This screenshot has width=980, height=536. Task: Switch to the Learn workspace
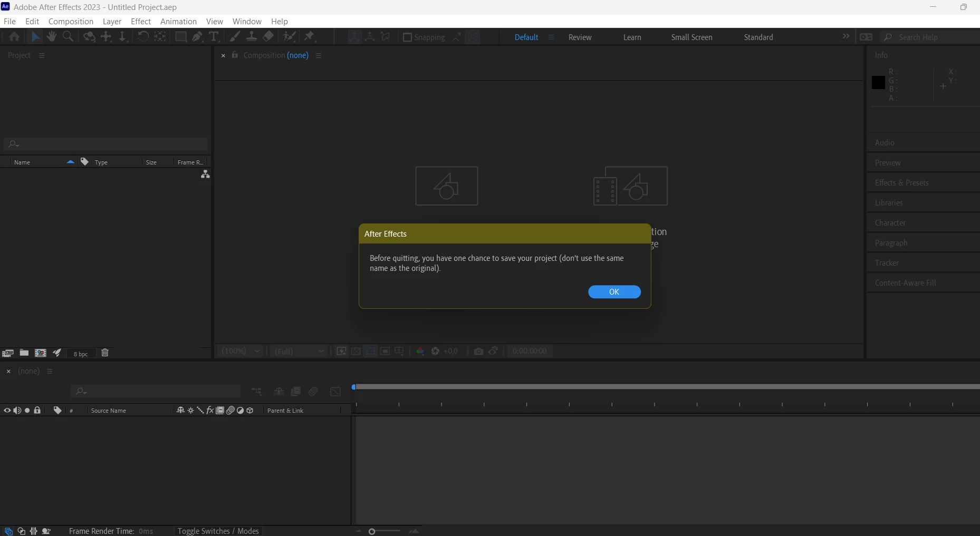coord(632,37)
